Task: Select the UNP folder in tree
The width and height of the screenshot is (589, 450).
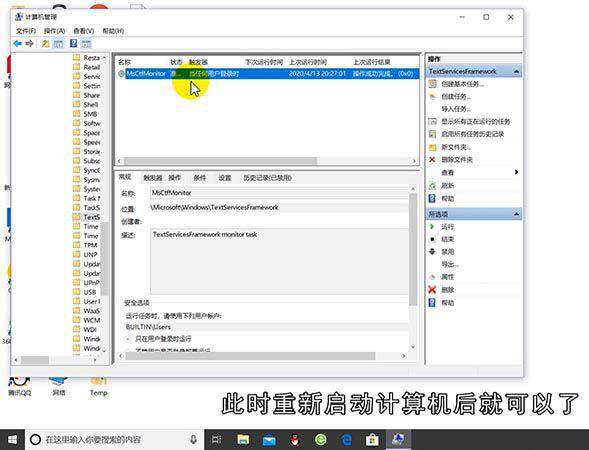Action: (x=85, y=255)
